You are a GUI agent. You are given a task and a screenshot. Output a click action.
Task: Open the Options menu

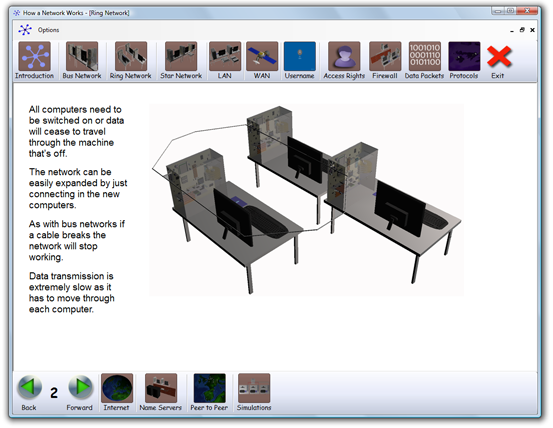pyautogui.click(x=48, y=30)
